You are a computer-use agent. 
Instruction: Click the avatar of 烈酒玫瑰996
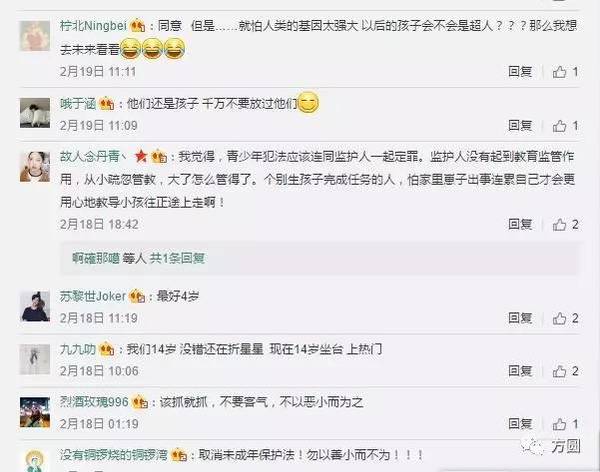pyautogui.click(x=35, y=412)
